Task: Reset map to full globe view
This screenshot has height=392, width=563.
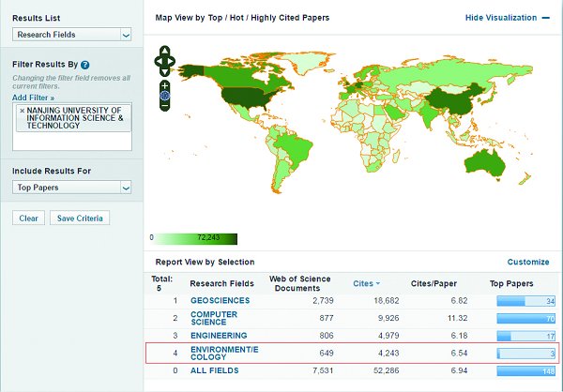Action: tap(164, 95)
